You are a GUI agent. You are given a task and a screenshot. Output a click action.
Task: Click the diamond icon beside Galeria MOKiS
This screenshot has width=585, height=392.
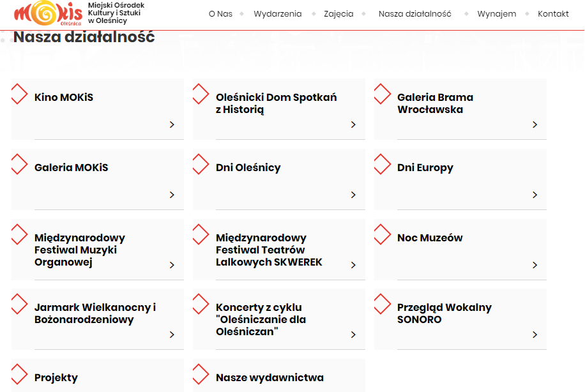tap(19, 164)
